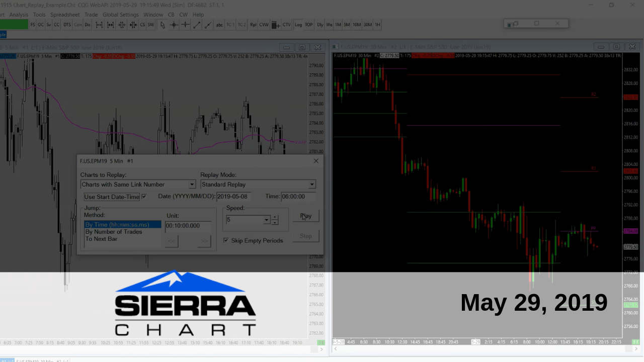The height and width of the screenshot is (362, 644).
Task: Click the Stop button in the replay dialog
Action: point(305,236)
